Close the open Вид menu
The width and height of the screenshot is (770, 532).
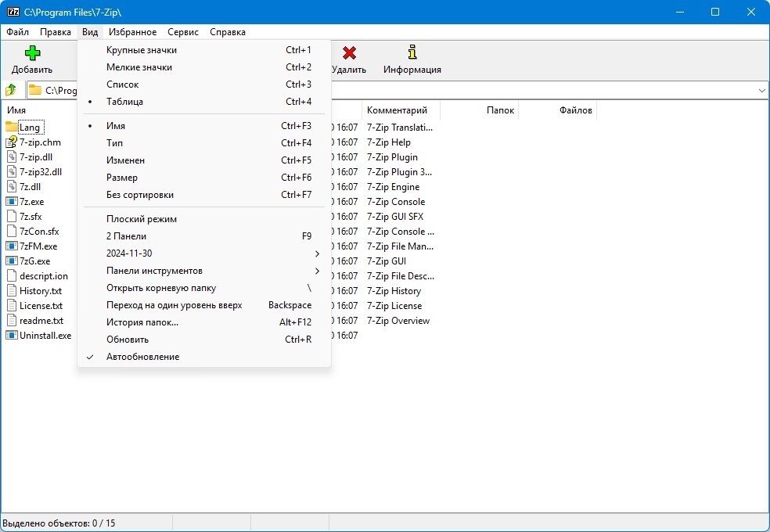(x=90, y=32)
